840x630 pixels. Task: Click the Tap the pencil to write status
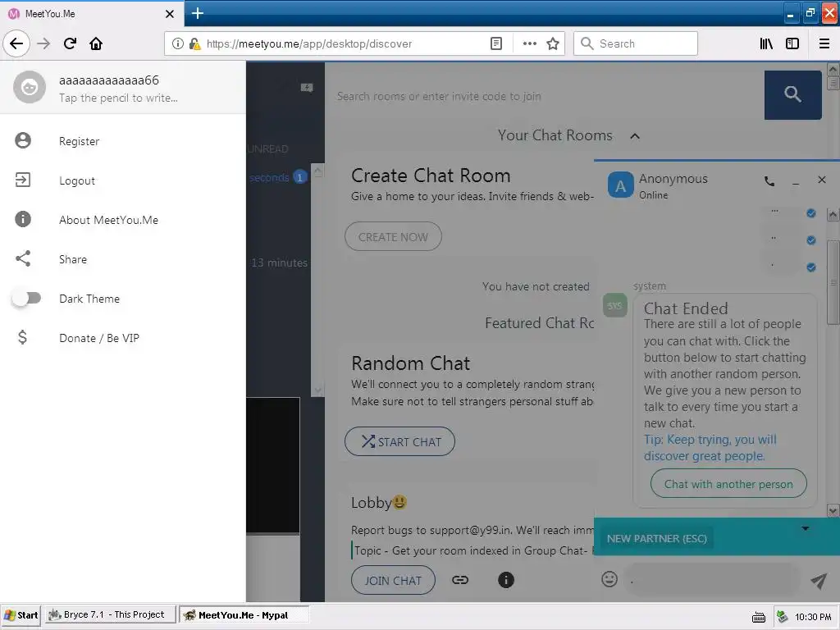[x=118, y=98]
